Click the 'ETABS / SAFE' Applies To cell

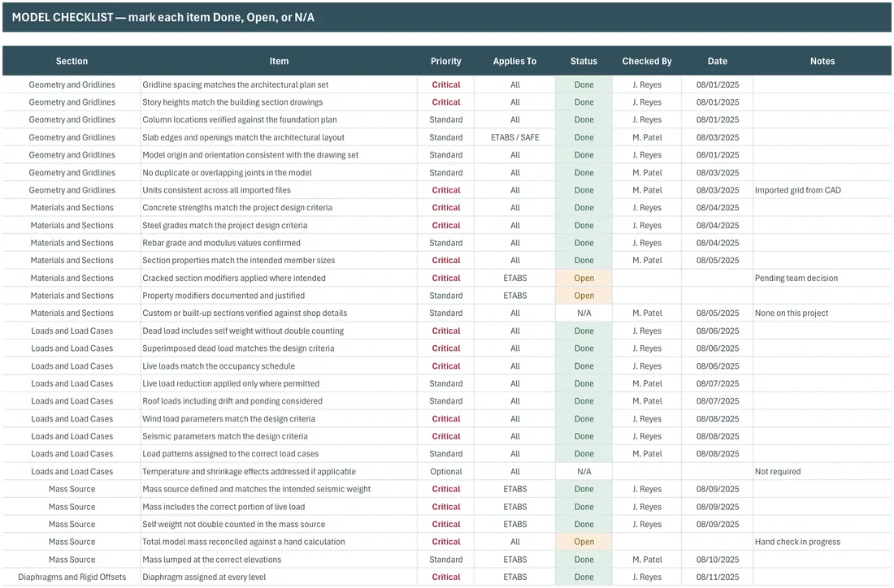(514, 137)
